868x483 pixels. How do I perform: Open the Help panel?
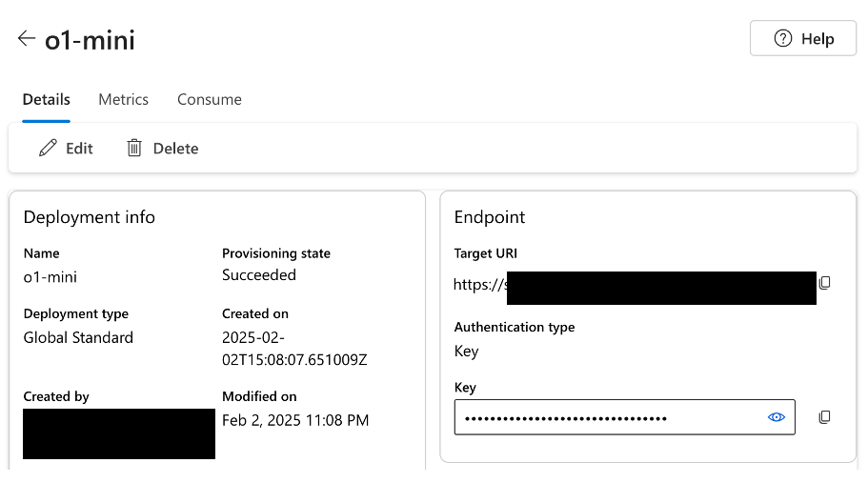point(802,39)
